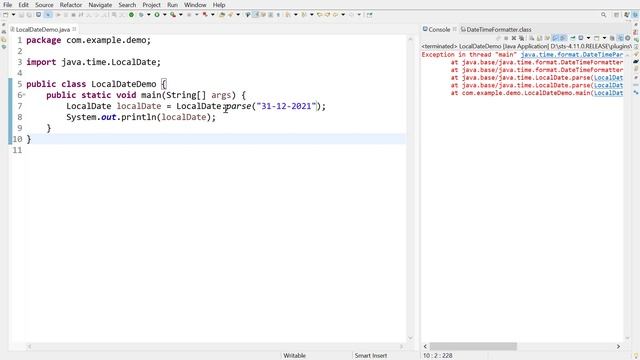Click the Smart Insert status entry
The height and width of the screenshot is (360, 640).
click(x=371, y=356)
